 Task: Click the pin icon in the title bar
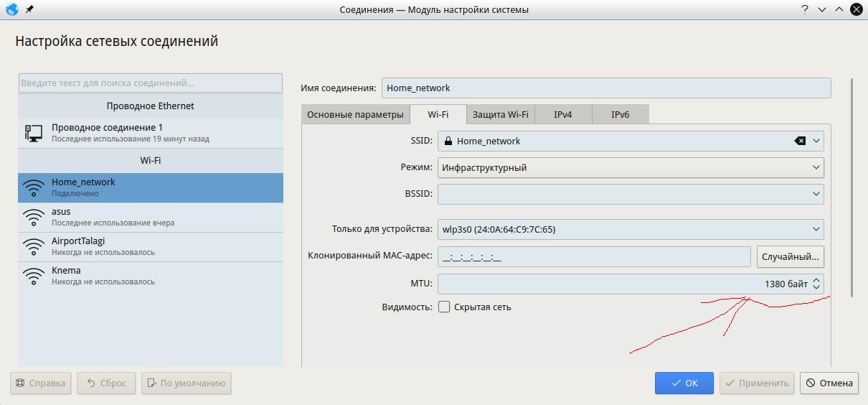coord(29,10)
